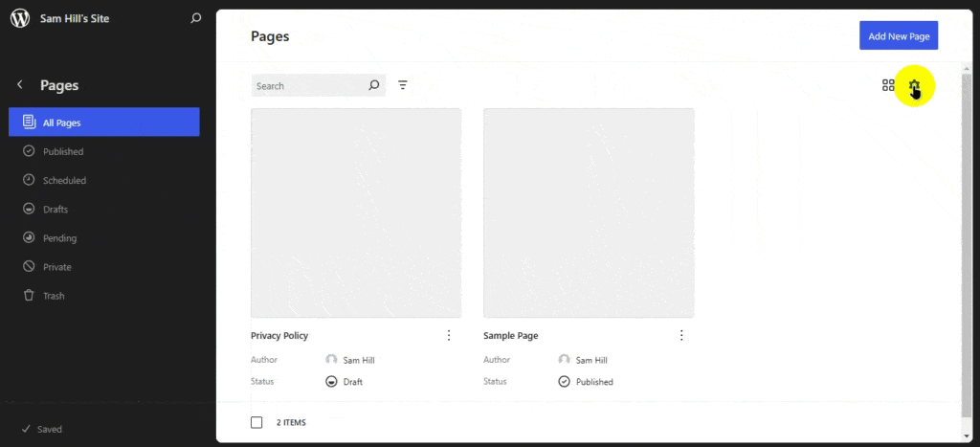Show Published pages

pos(63,151)
